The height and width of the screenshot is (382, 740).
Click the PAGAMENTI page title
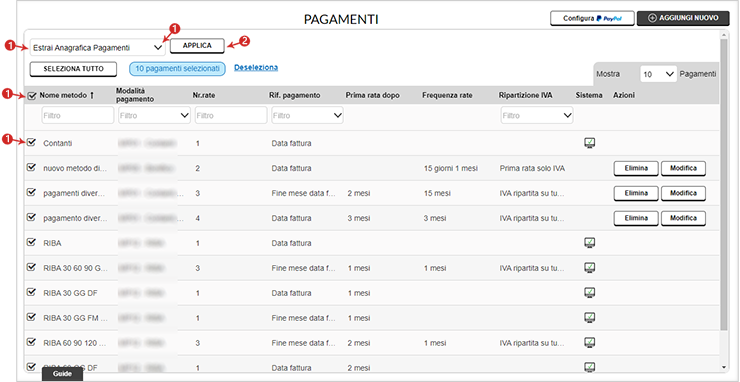point(341,19)
